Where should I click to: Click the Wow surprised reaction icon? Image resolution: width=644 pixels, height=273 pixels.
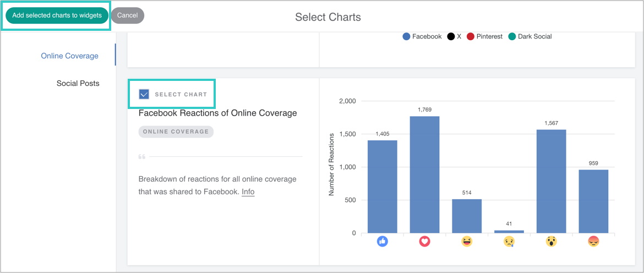pos(551,241)
